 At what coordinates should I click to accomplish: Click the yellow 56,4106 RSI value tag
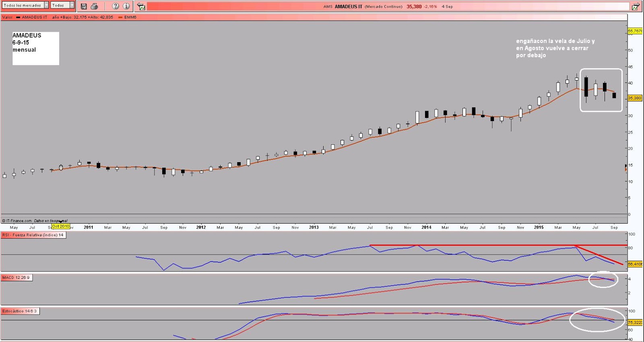[x=635, y=264]
